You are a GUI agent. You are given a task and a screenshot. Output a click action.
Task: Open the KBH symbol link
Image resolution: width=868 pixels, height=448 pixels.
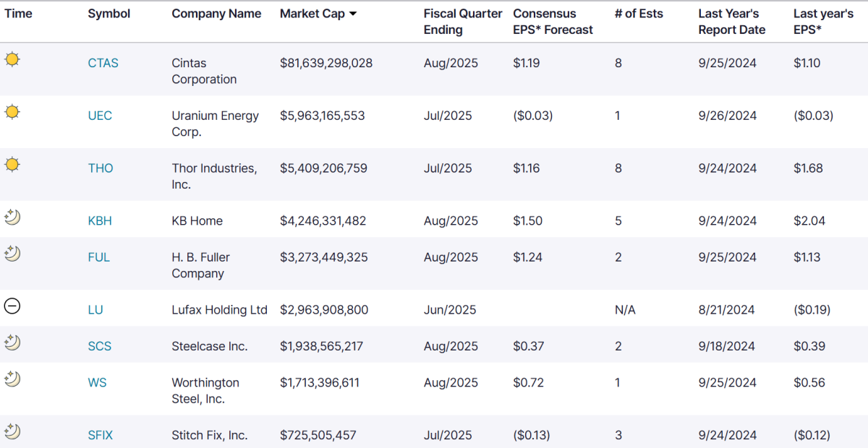[100, 221]
